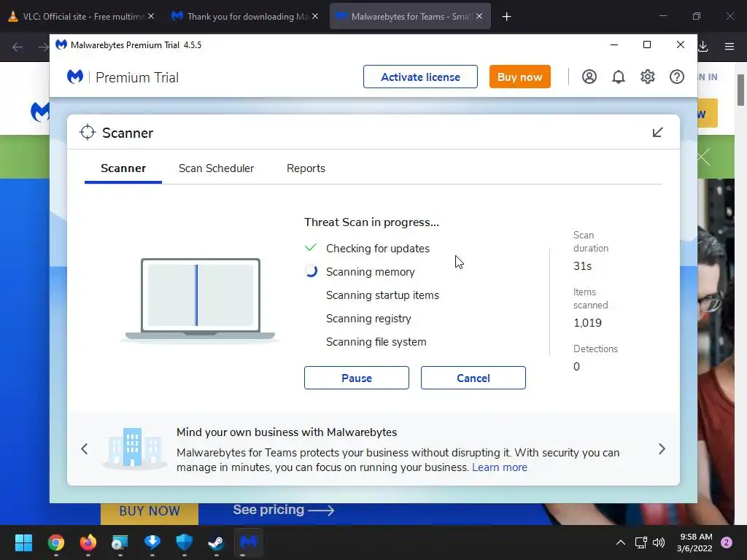The height and width of the screenshot is (560, 747).
Task: Click green checkmark beside Checking for updates
Action: [311, 248]
